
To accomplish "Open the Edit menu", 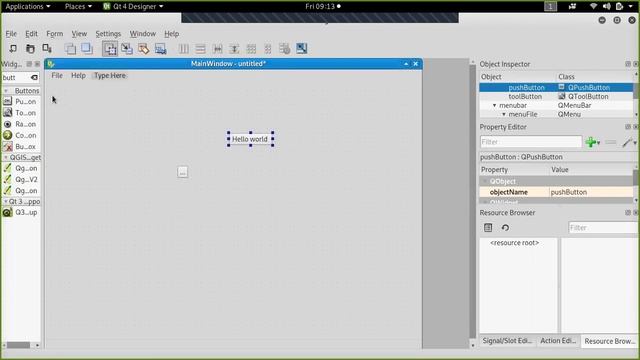I will (31, 34).
